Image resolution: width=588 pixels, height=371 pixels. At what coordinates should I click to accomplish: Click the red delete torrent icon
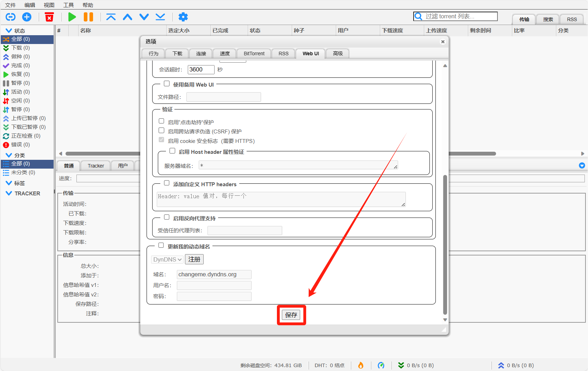point(49,17)
